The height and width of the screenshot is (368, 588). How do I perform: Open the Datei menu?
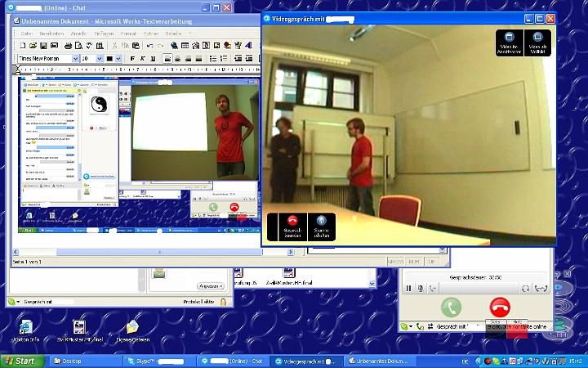(x=26, y=34)
